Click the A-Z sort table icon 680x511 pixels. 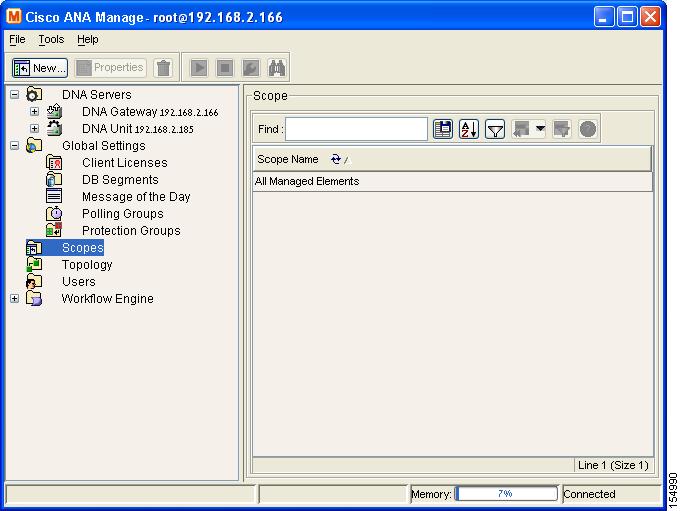tap(469, 129)
